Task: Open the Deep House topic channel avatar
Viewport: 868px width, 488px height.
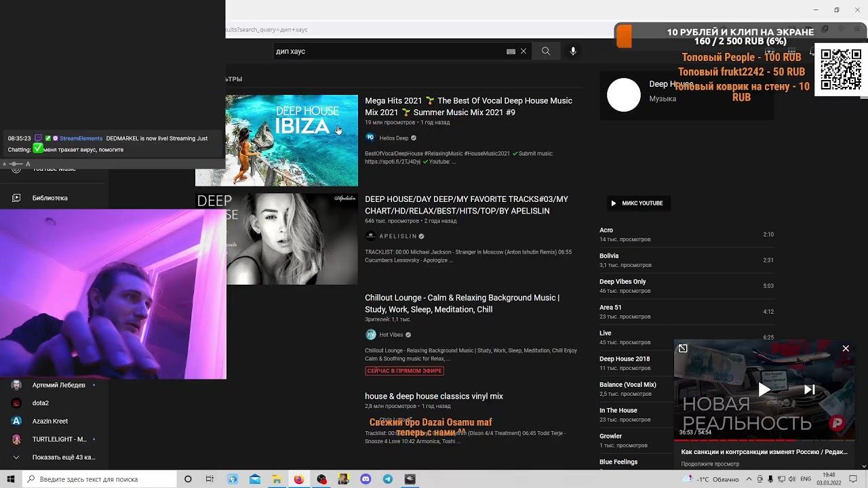Action: point(624,95)
